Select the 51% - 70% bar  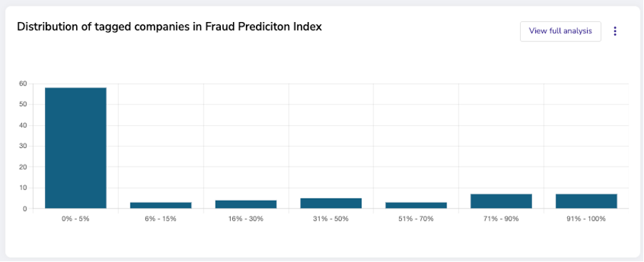[416, 205]
